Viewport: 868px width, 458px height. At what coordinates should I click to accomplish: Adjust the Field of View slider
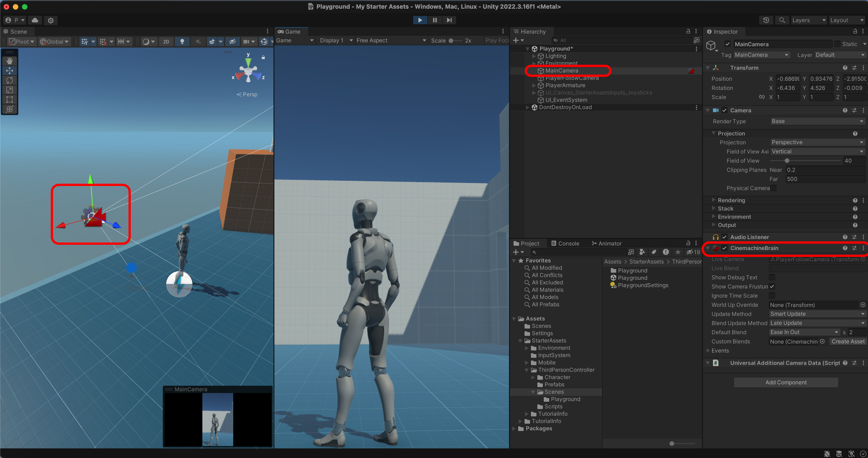click(787, 161)
